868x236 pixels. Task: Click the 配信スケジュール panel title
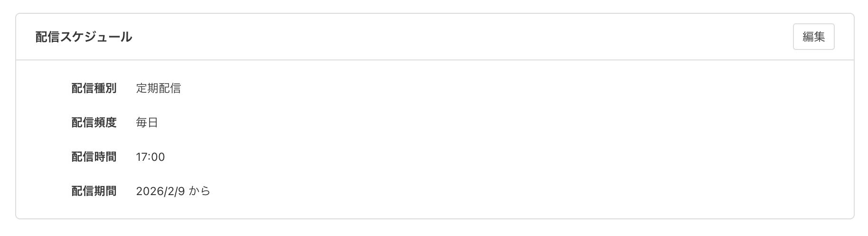point(84,37)
